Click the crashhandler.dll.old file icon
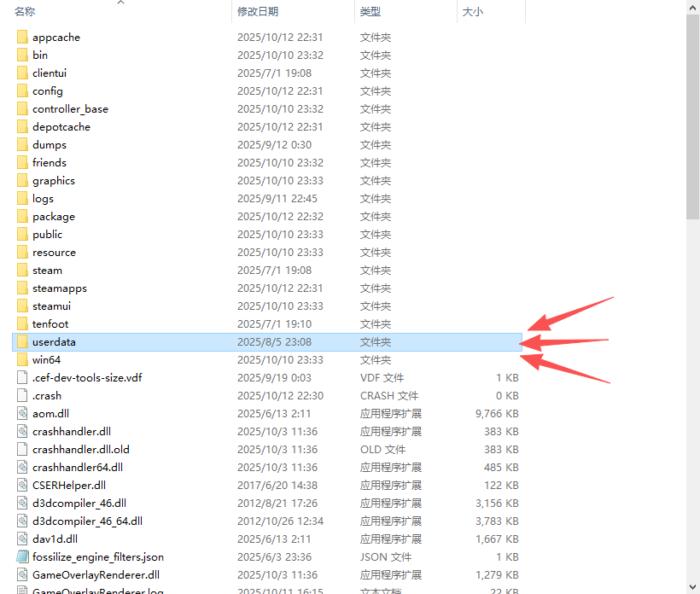The image size is (700, 594). tap(22, 449)
